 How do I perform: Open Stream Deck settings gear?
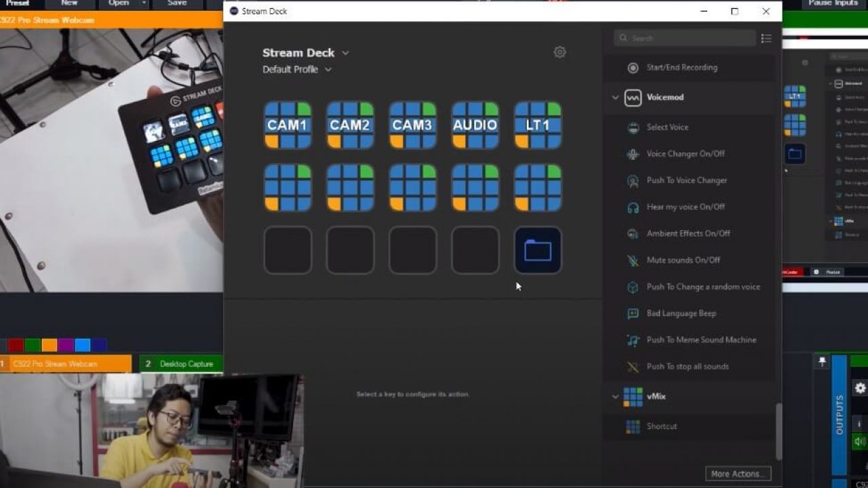pos(559,52)
